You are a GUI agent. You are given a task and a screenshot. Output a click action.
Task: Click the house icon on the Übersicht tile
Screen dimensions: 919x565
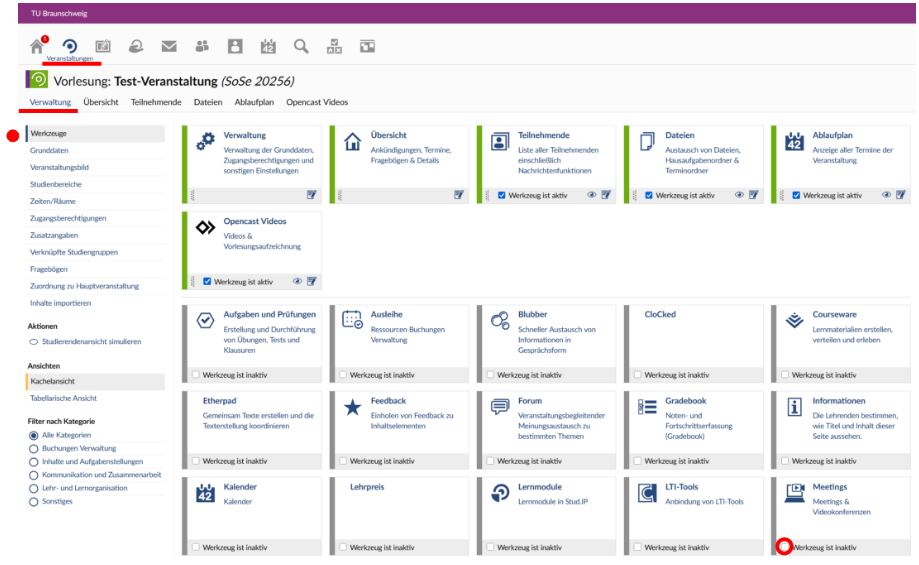352,141
